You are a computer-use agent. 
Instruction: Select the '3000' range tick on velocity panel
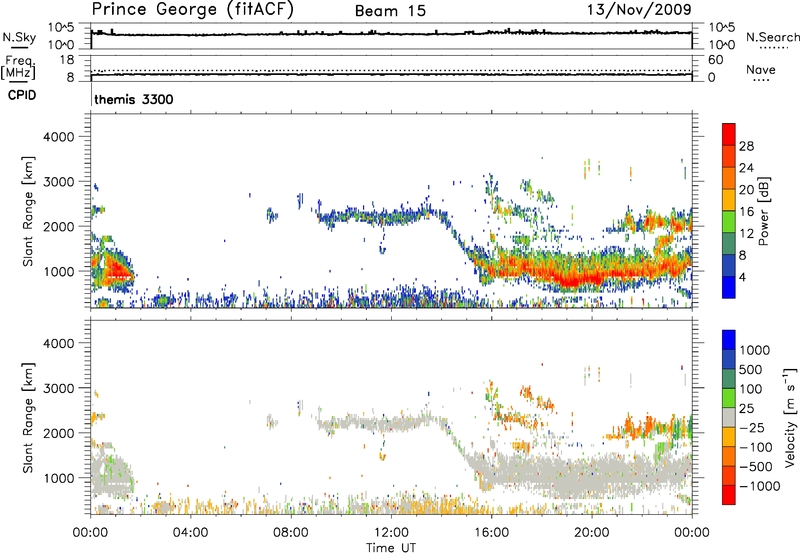click(58, 388)
